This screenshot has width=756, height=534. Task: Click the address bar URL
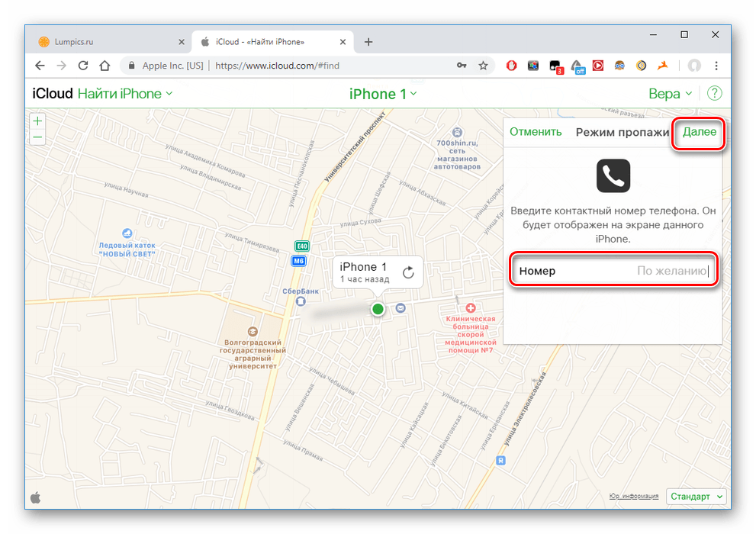[x=277, y=66]
